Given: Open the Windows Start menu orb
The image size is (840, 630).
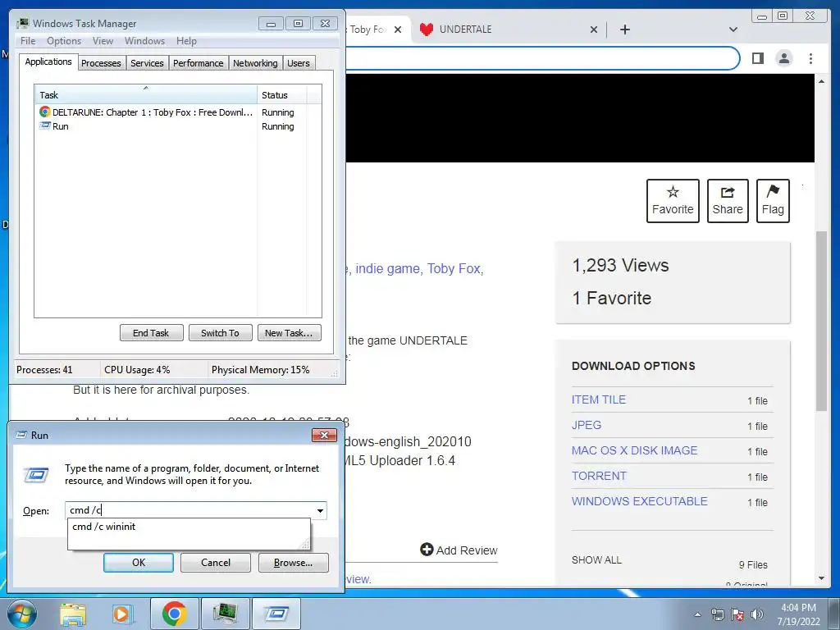Looking at the screenshot, I should click(x=22, y=614).
